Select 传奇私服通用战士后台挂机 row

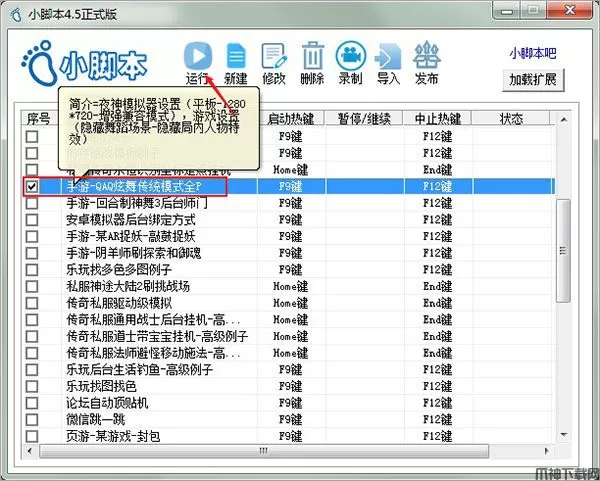pyautogui.click(x=288, y=320)
